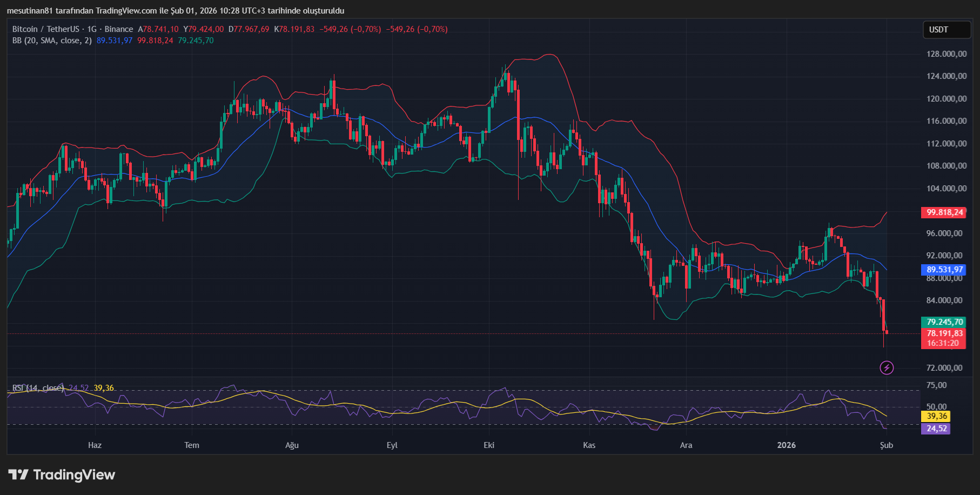The height and width of the screenshot is (495, 980).
Task: Click the Haz label on time axis
Action: point(95,445)
